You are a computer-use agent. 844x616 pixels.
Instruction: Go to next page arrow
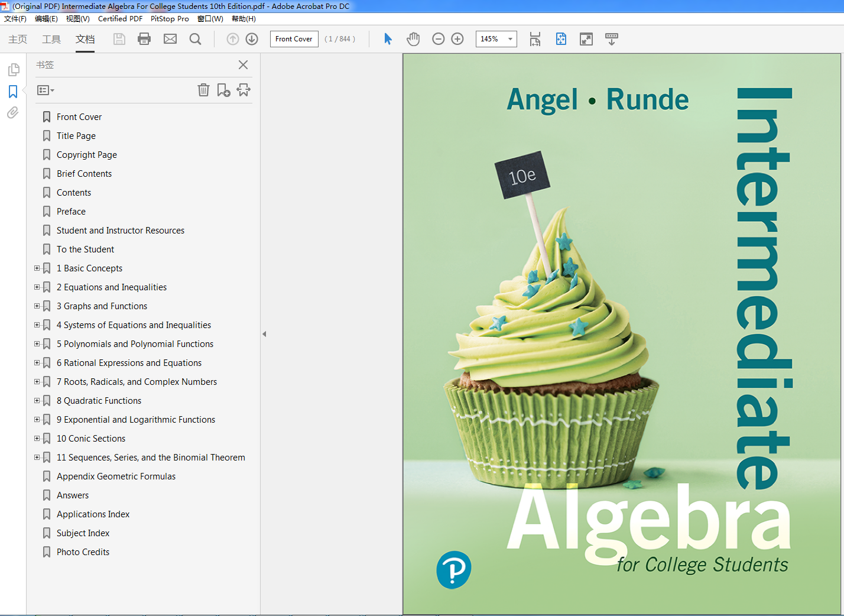click(x=252, y=39)
